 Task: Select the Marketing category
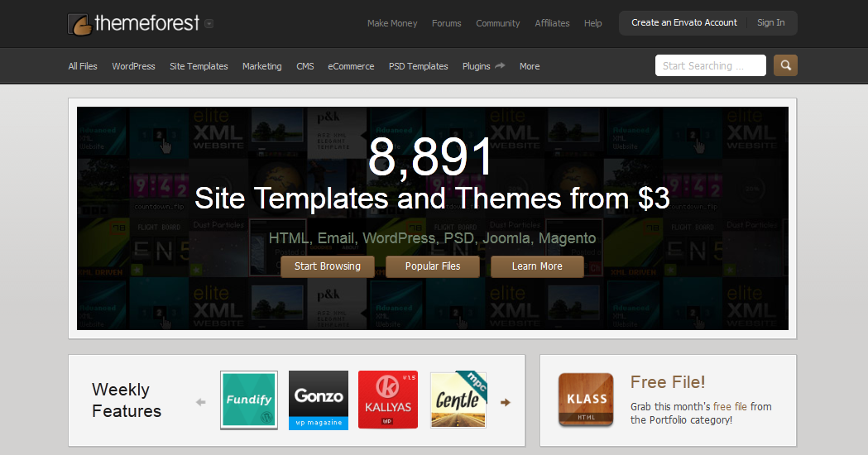pos(261,66)
